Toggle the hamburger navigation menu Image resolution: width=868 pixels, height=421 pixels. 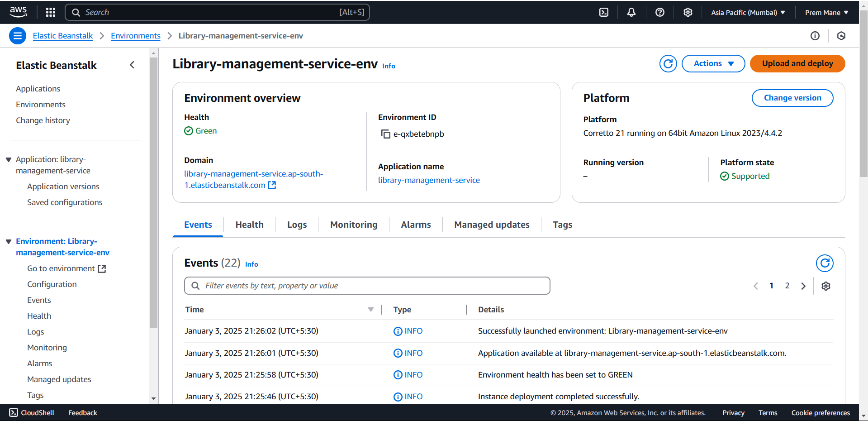(x=18, y=36)
